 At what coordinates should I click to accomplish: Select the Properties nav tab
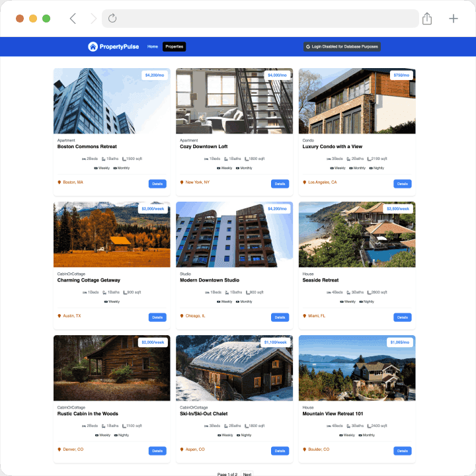(175, 46)
